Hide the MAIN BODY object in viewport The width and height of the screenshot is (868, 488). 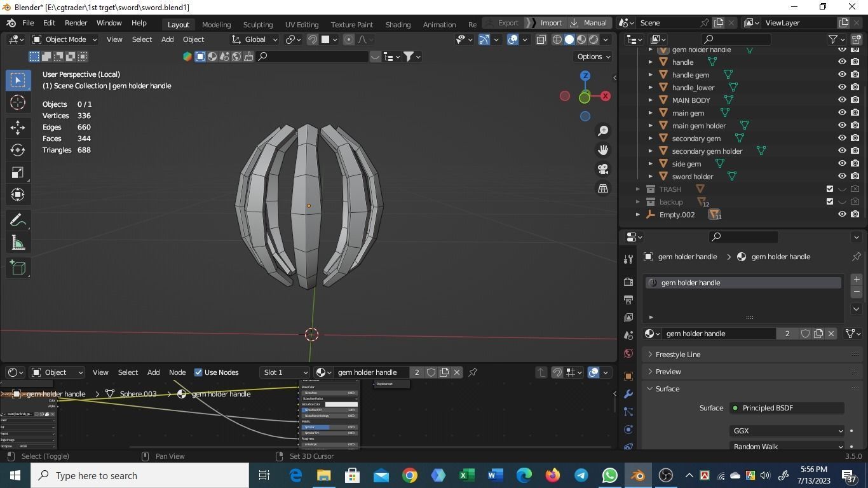point(842,100)
